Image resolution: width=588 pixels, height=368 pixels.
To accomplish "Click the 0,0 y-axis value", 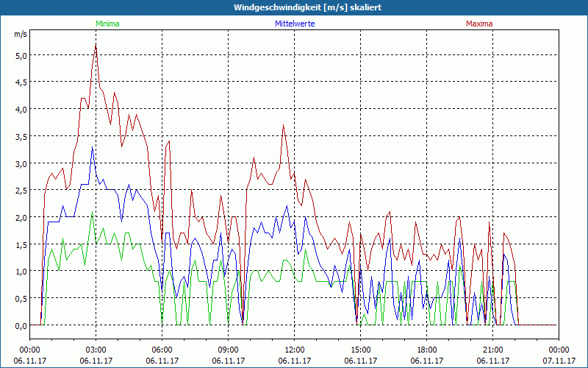I will point(21,326).
